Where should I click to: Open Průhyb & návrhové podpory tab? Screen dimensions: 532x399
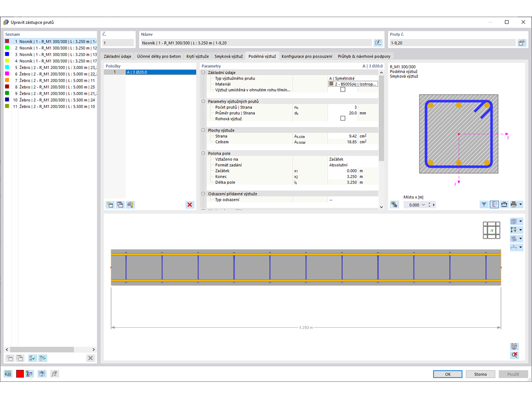(364, 56)
